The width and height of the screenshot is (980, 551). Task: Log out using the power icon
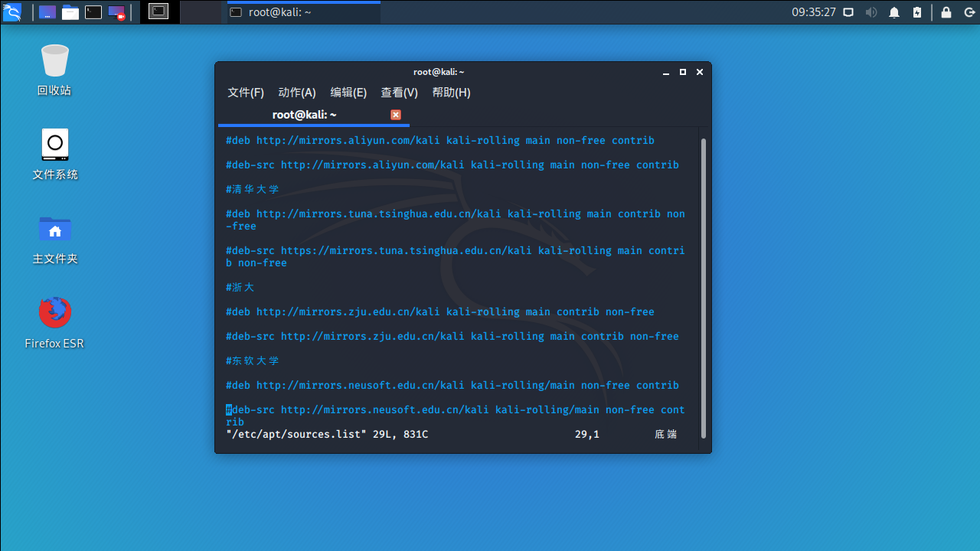(x=969, y=12)
